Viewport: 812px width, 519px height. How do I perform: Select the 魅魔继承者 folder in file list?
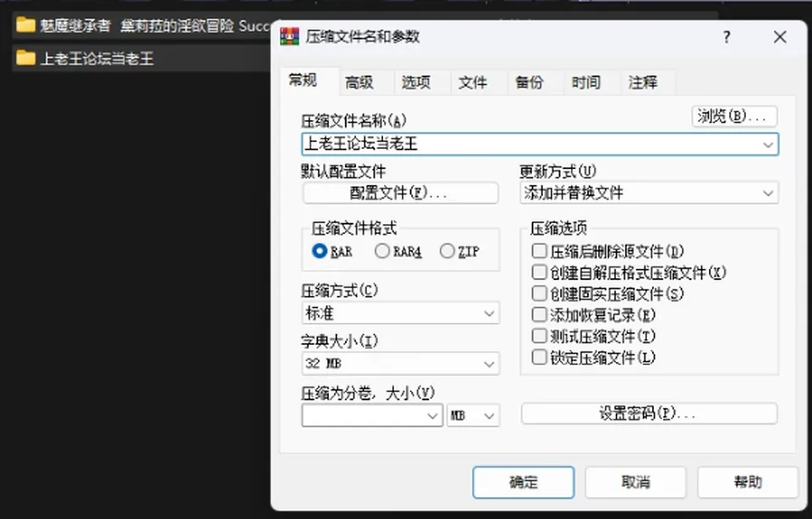click(140, 25)
